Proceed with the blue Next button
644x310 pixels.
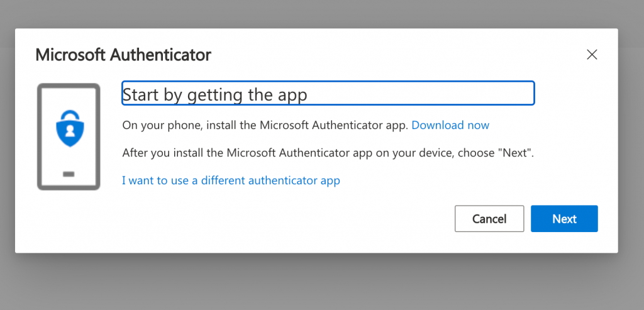click(564, 219)
